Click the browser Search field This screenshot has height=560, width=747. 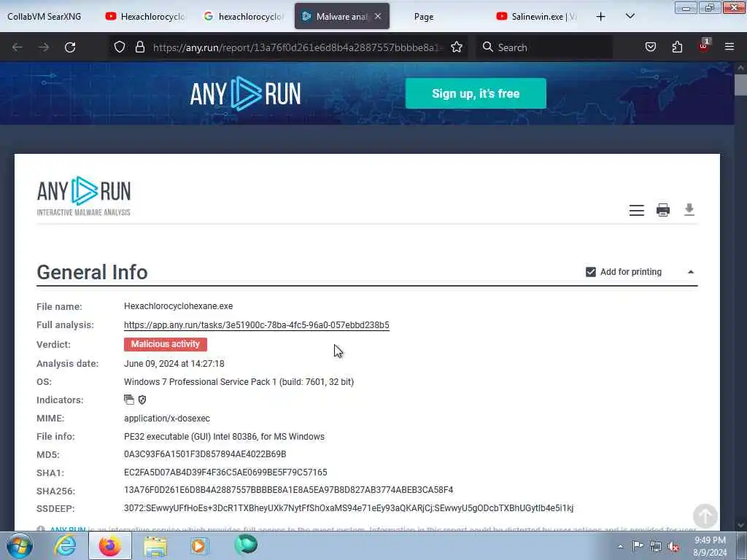(543, 47)
